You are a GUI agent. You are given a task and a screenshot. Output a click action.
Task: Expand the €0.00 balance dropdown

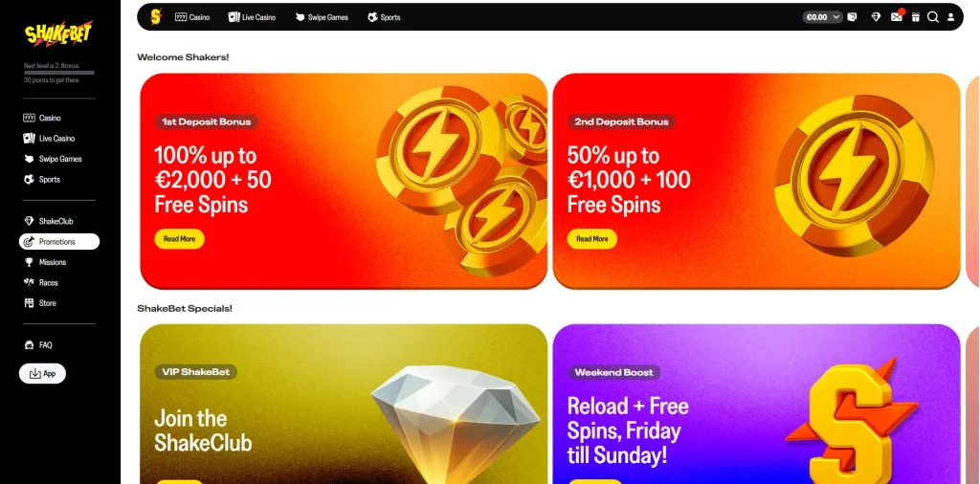click(x=822, y=17)
